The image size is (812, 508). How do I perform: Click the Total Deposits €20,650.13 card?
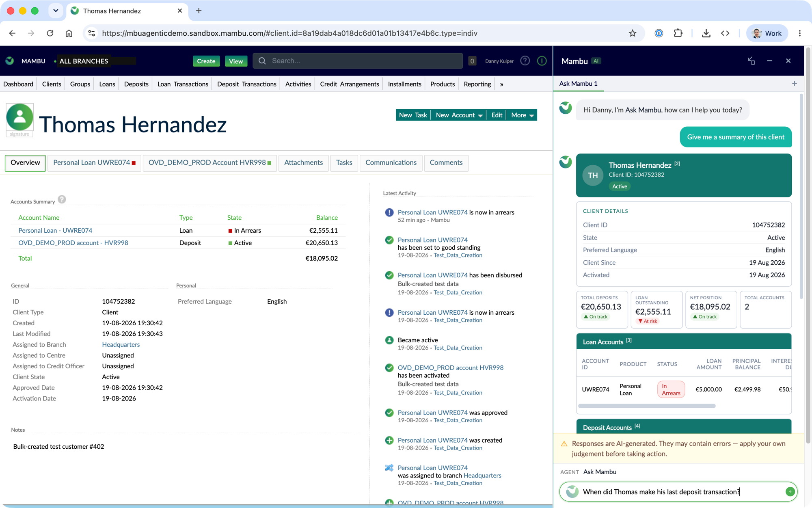[602, 309]
